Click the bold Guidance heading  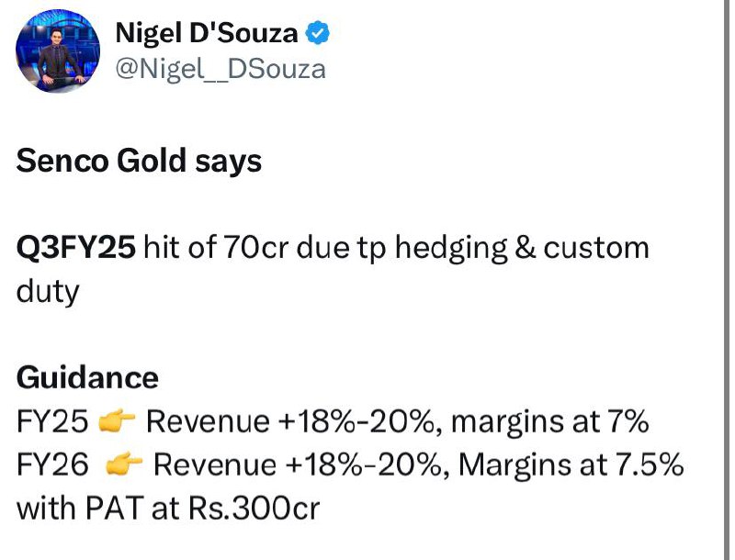tap(87, 378)
